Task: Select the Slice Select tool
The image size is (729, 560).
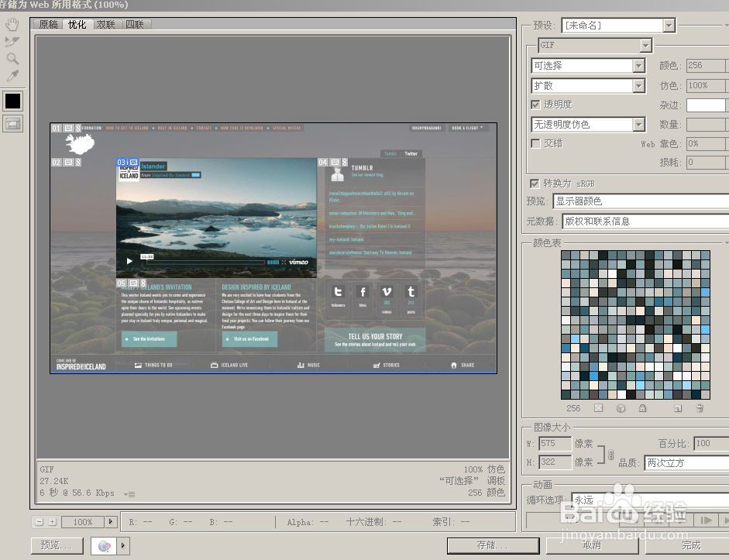Action: coord(12,41)
